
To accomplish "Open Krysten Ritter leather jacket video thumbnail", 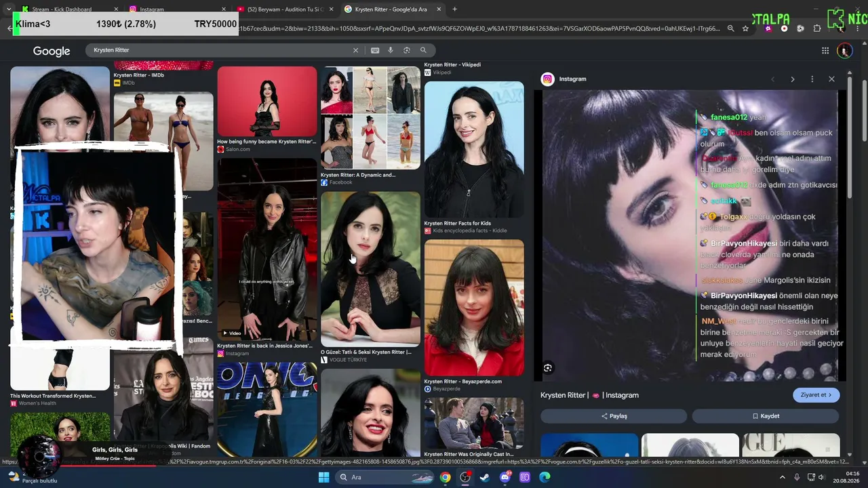I will pos(267,249).
